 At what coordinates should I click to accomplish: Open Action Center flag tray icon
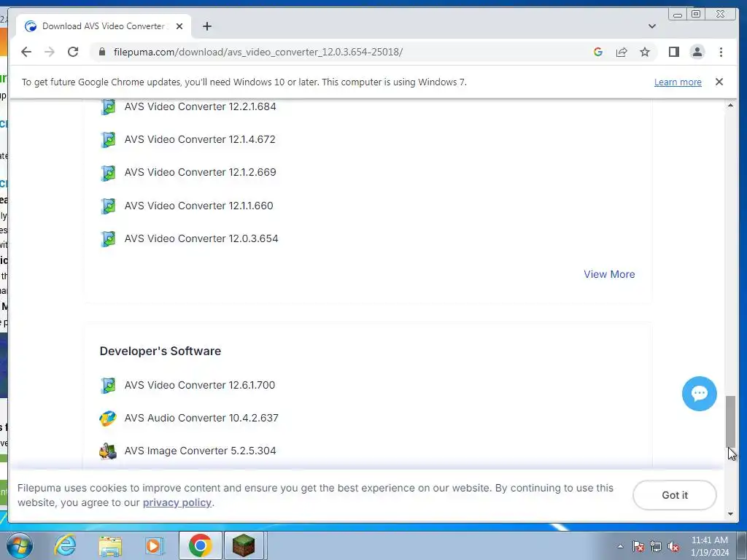638,546
